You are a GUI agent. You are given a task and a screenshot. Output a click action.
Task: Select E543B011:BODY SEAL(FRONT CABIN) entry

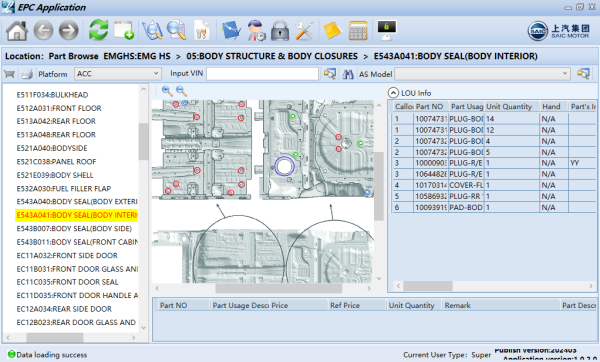pos(77,242)
